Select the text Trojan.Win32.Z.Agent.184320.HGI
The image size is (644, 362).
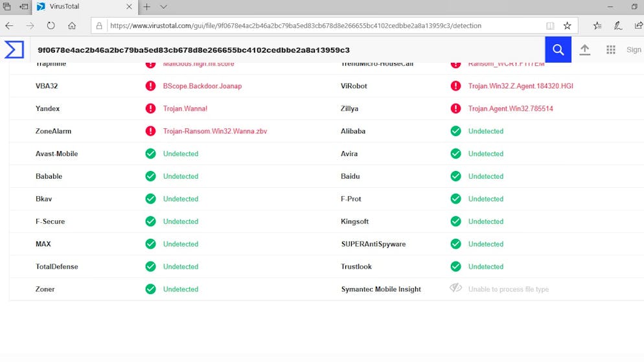click(521, 85)
